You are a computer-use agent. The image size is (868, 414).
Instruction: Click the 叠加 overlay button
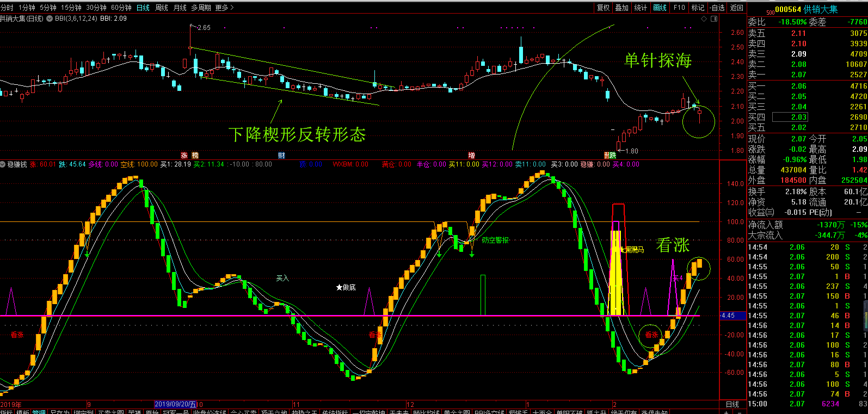[x=622, y=8]
